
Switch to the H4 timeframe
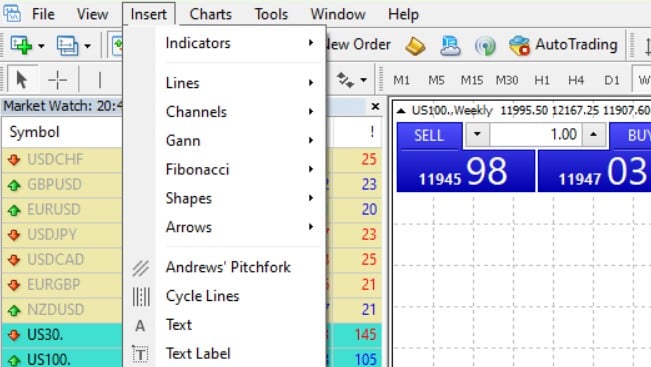coord(576,80)
